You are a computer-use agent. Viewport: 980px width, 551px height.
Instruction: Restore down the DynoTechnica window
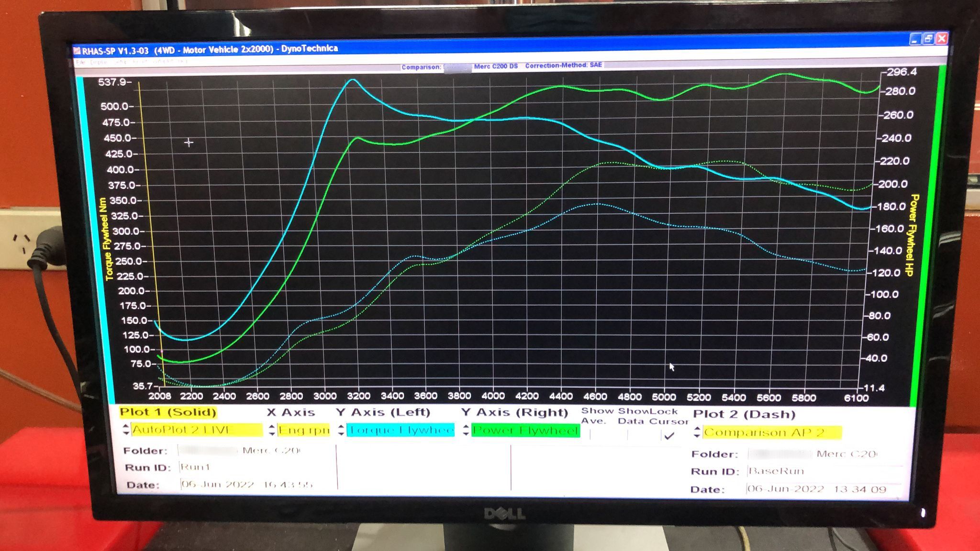tap(928, 39)
